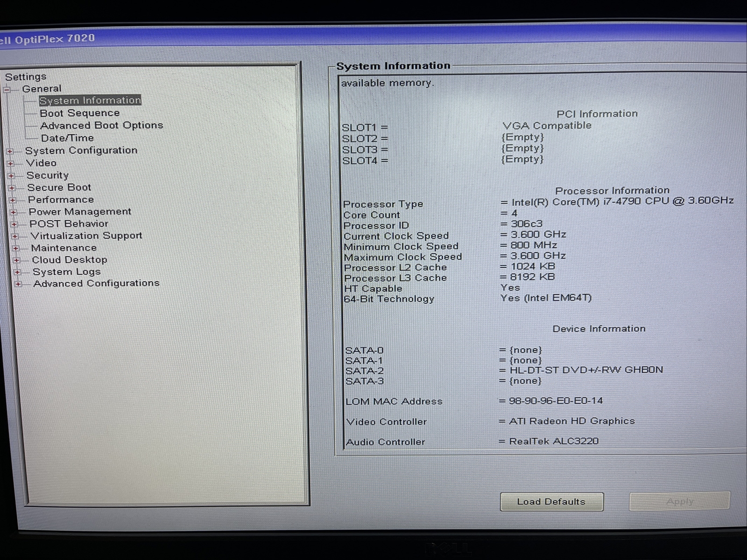Click the OptiPlex 7020 title bar
The width and height of the screenshot is (747, 560).
pos(373,38)
